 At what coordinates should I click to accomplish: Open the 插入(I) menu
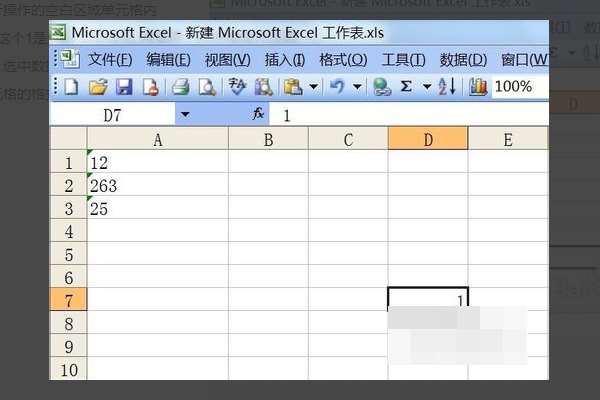(285, 60)
